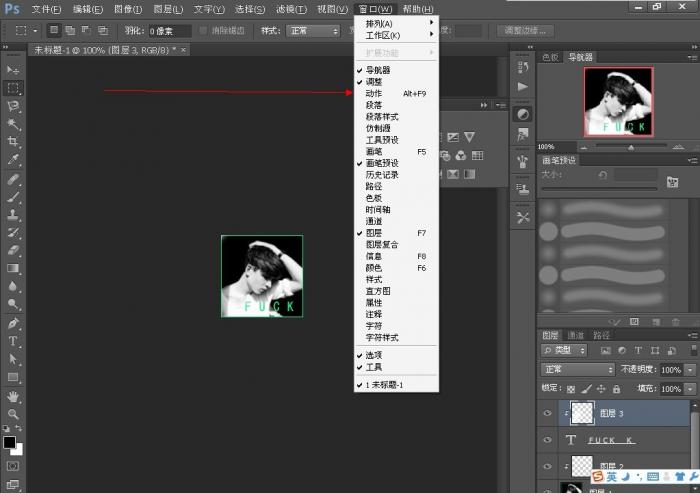
Task: Open the tool preset picker arrow
Action: click(35, 31)
